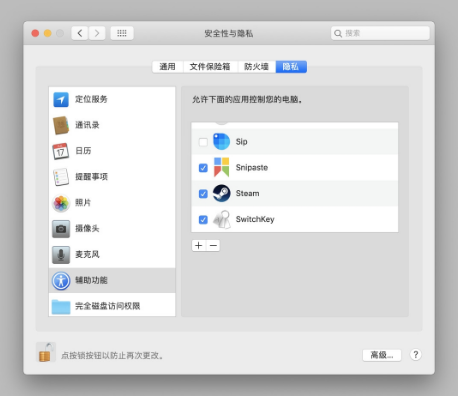Select 通讯录 text in the sidebar
The width and height of the screenshot is (458, 396).
87,125
